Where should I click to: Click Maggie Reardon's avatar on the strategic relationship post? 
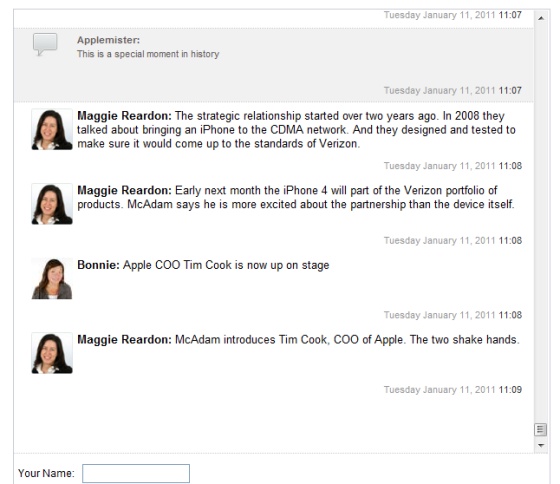[x=52, y=129]
